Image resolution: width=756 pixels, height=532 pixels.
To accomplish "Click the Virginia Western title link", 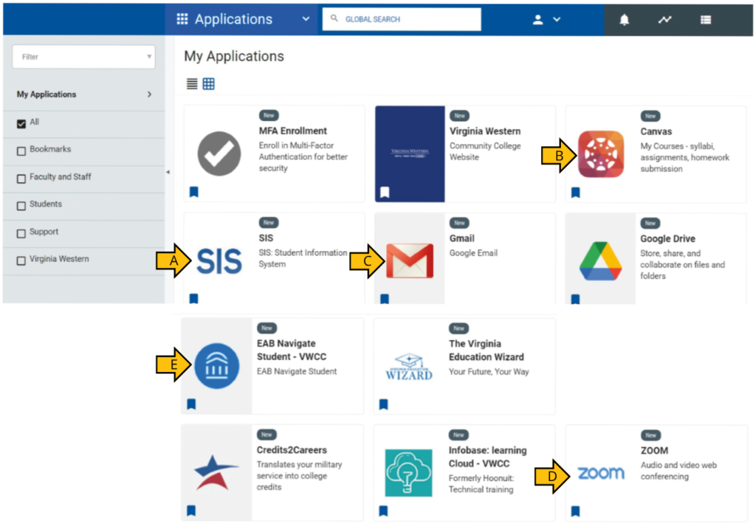I will (485, 131).
